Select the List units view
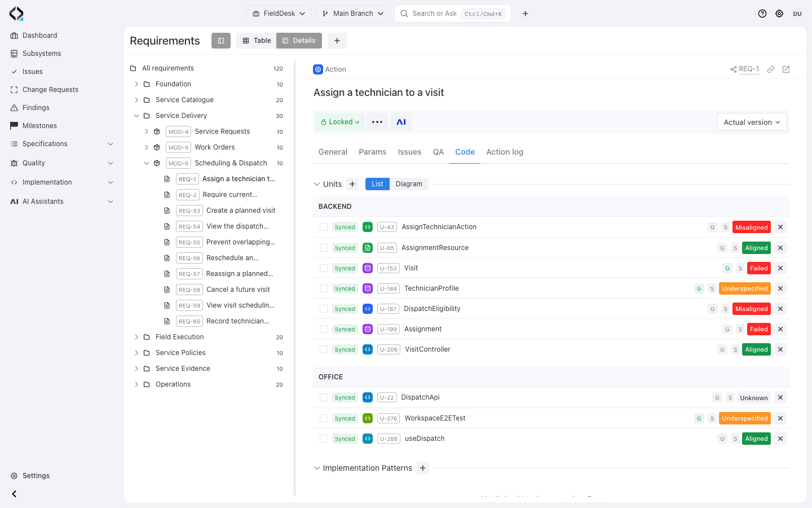The width and height of the screenshot is (812, 508). coord(377,184)
